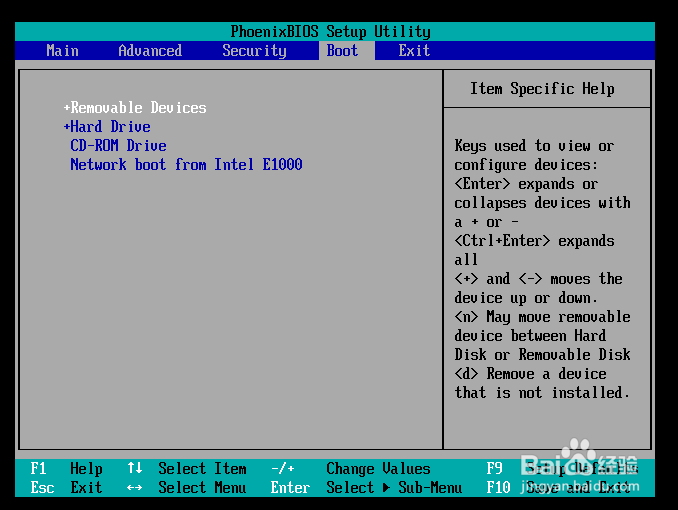Click the Select Item label
Image resolution: width=678 pixels, height=510 pixels.
coord(202,468)
